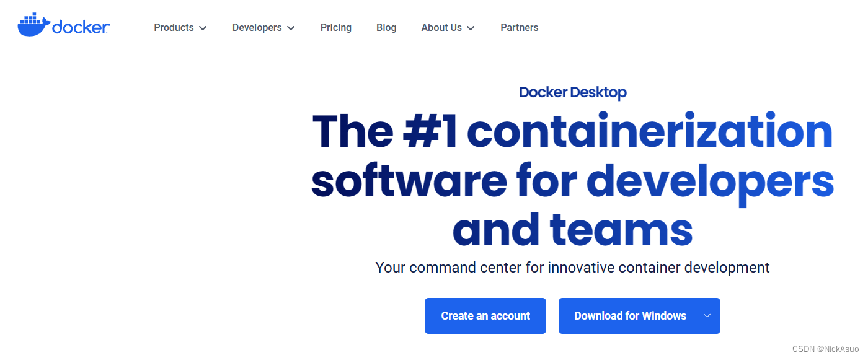The width and height of the screenshot is (868, 358).
Task: Expand the Developers chevron arrow
Action: [x=291, y=28]
